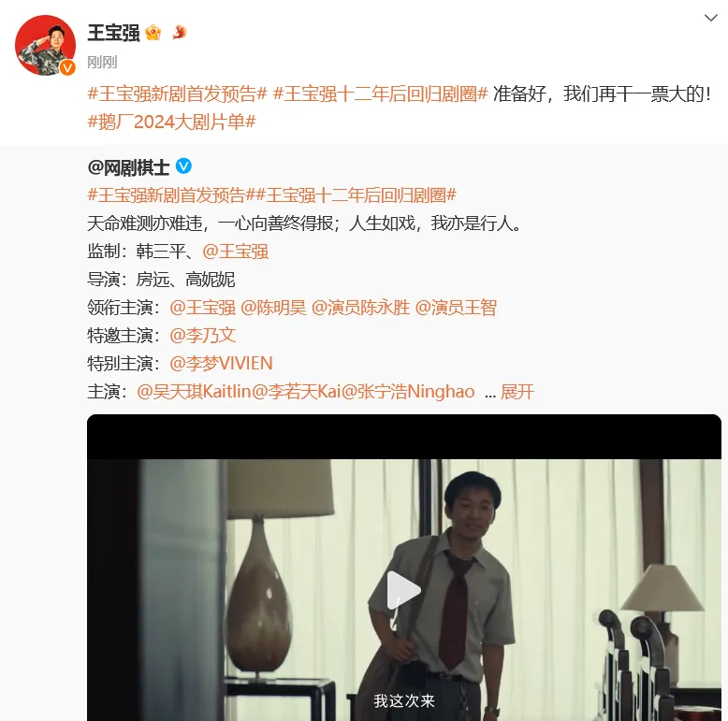Open the @网剧棋士 account link

coord(128,167)
